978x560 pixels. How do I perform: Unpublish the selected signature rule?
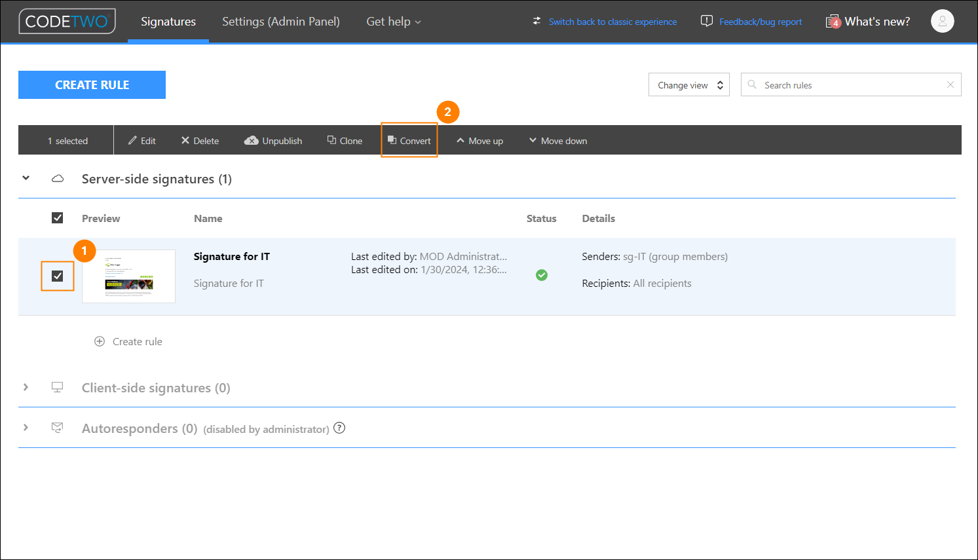[x=273, y=140]
